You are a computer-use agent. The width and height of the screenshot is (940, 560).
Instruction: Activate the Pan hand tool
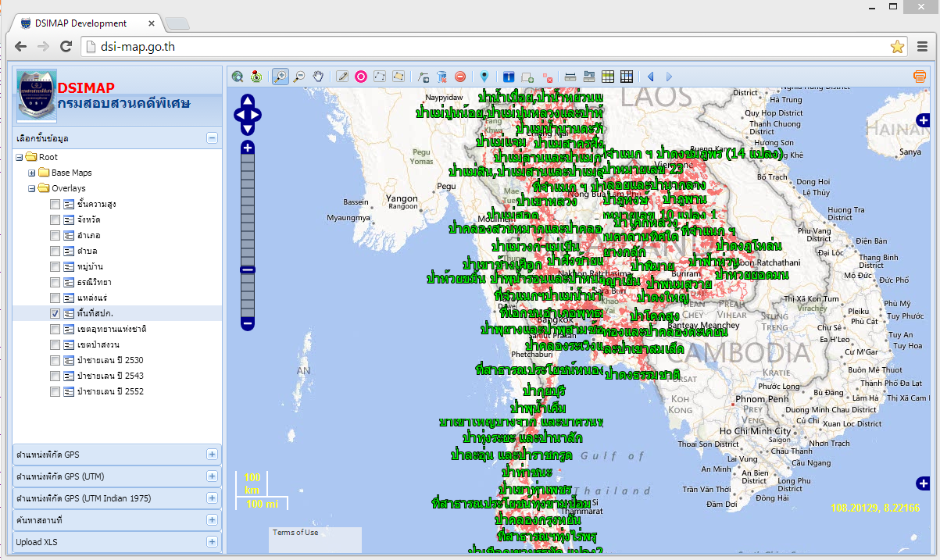tap(317, 77)
